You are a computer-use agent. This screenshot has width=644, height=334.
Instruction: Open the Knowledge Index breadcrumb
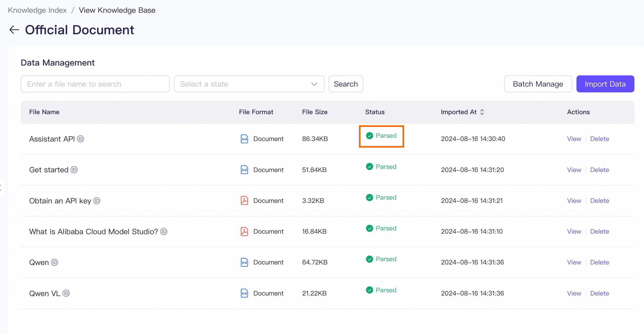click(x=37, y=10)
